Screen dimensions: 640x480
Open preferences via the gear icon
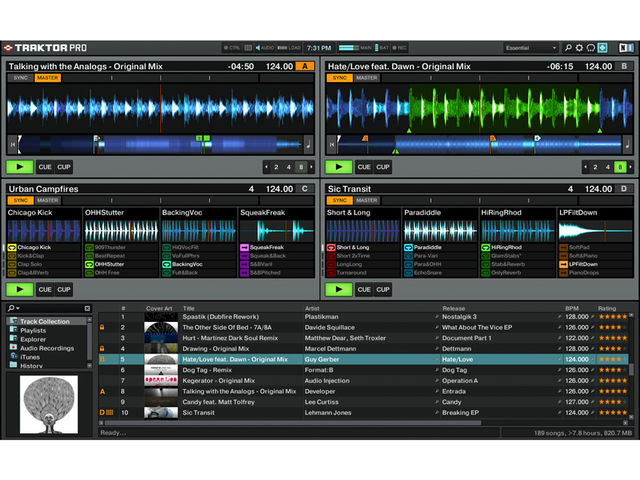579,48
